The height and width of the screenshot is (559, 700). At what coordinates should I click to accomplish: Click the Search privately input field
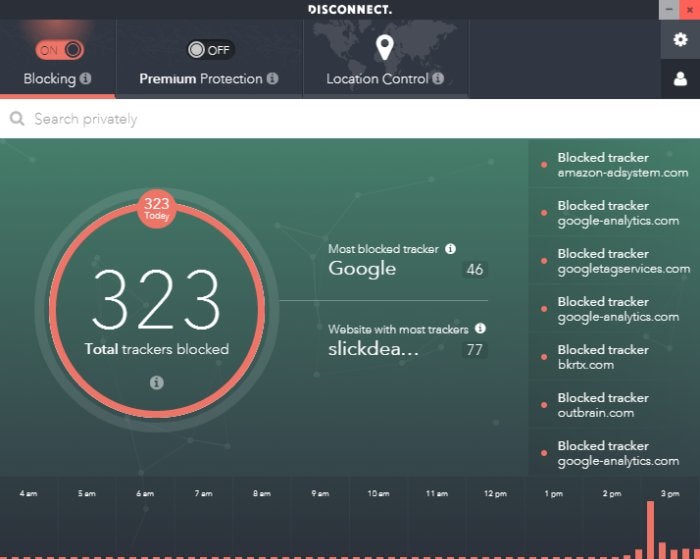pyautogui.click(x=350, y=119)
